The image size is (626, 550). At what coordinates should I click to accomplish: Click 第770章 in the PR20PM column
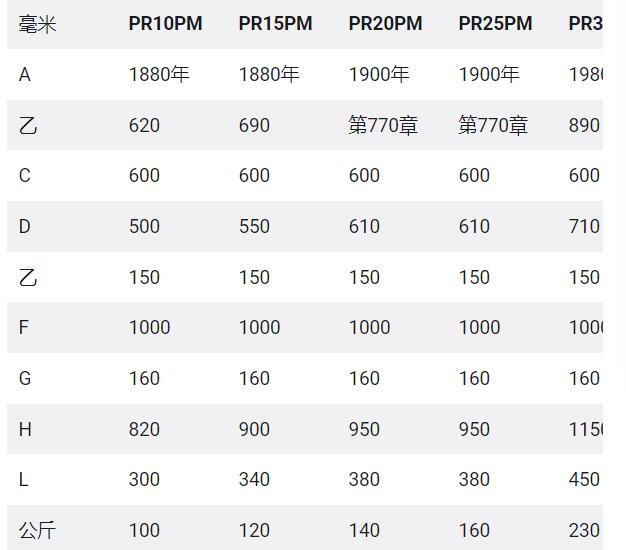pyautogui.click(x=383, y=125)
